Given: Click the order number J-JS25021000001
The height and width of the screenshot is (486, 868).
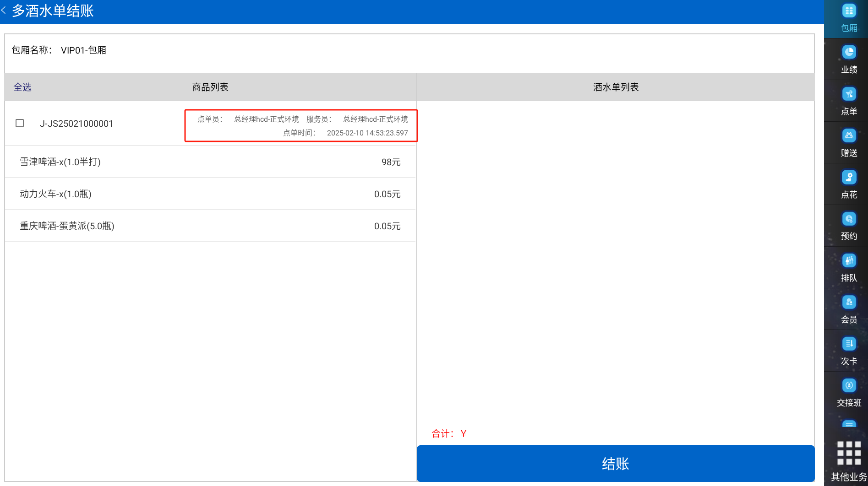Looking at the screenshot, I should click(76, 124).
